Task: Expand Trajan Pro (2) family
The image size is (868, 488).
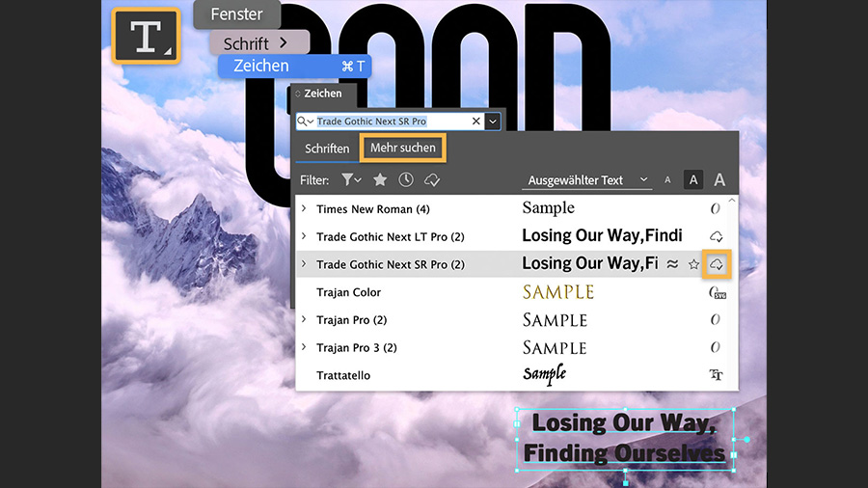Action: point(304,319)
